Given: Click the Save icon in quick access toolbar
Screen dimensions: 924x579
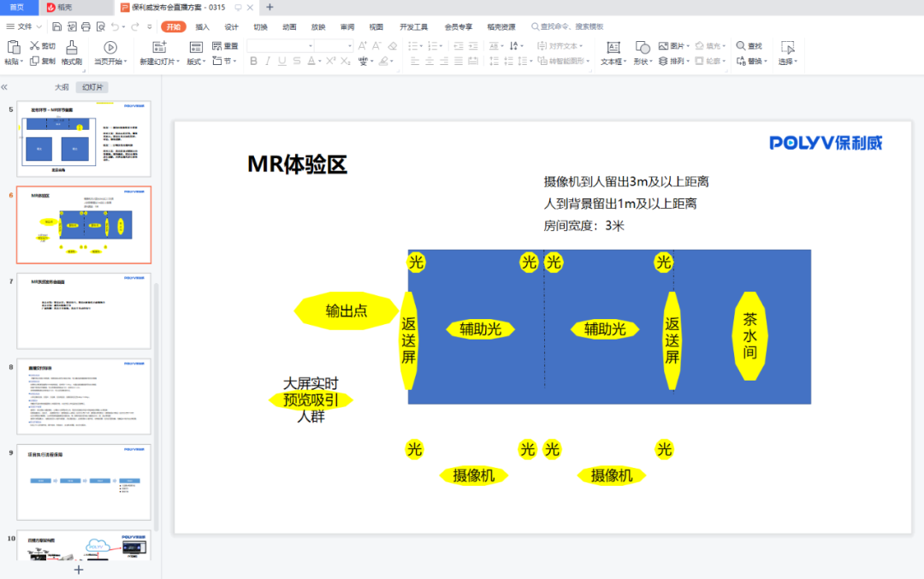Looking at the screenshot, I should pyautogui.click(x=56, y=27).
